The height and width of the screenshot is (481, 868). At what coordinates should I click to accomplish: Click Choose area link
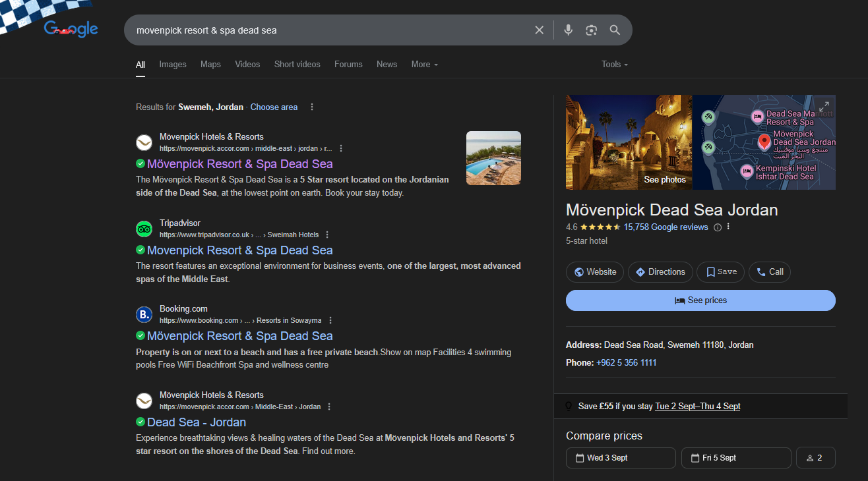274,107
